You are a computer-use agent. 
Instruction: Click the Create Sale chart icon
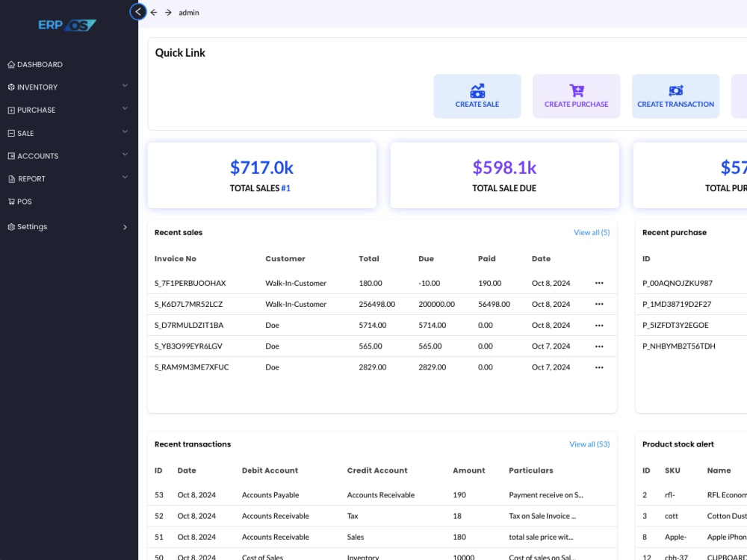tap(477, 90)
